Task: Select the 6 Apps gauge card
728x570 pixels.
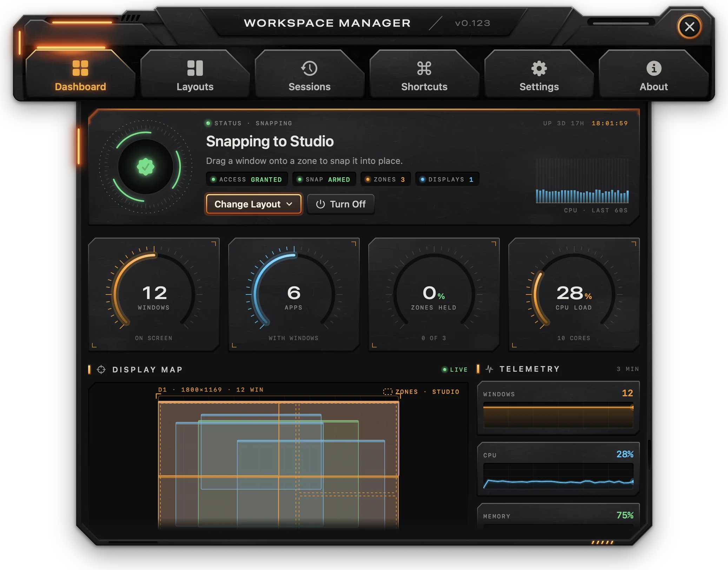Action: (x=294, y=294)
